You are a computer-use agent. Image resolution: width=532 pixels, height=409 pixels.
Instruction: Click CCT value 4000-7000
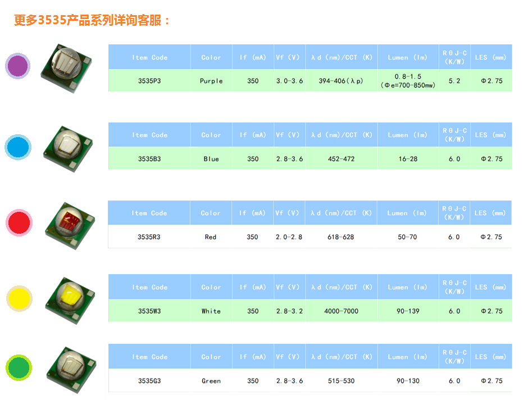(341, 311)
